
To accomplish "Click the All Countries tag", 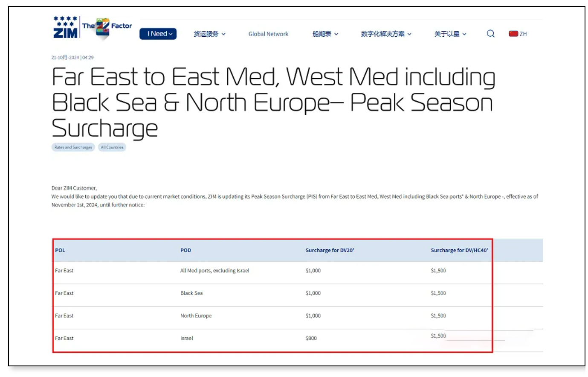I will [x=112, y=147].
